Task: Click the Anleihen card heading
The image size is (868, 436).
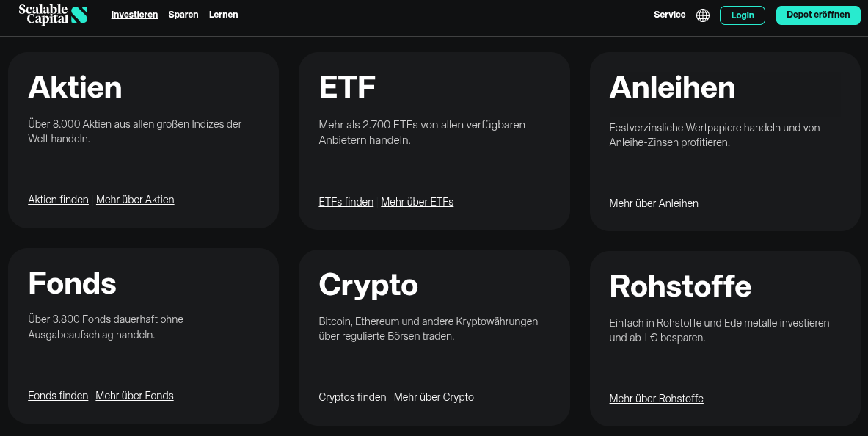Action: click(672, 88)
